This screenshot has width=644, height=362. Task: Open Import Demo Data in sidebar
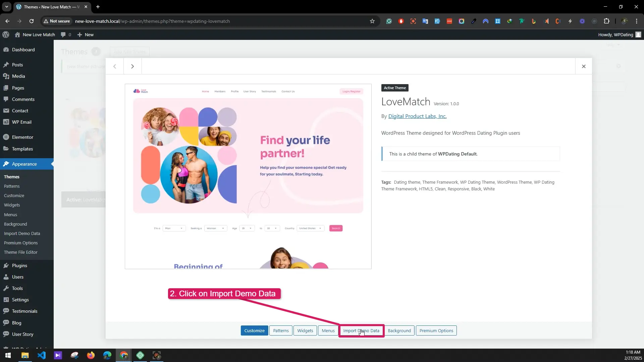click(x=22, y=233)
